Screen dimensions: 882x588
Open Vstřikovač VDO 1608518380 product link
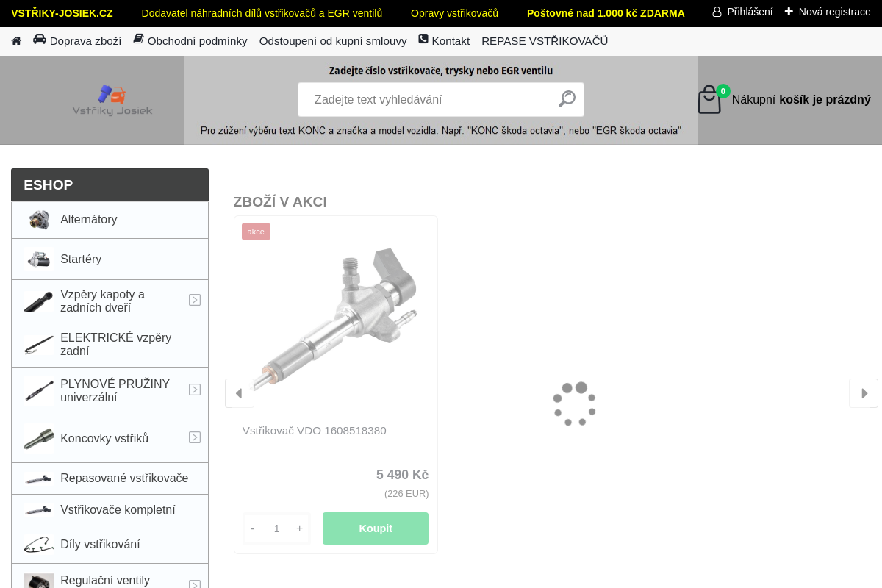[315, 431]
